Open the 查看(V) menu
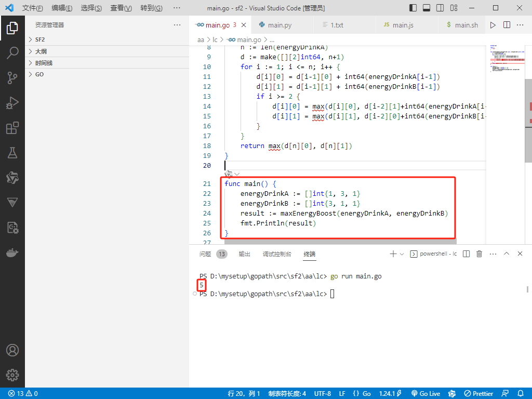 121,8
